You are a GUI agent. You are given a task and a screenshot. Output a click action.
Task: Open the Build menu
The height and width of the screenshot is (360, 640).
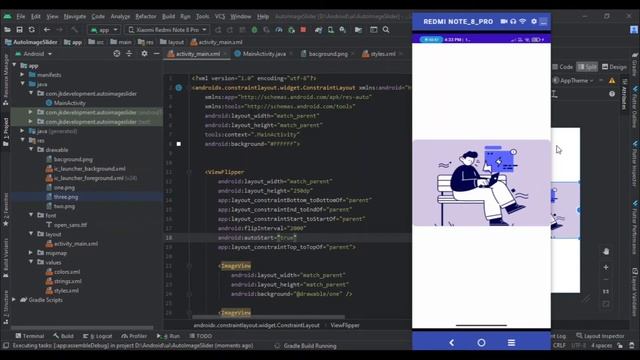point(169,16)
